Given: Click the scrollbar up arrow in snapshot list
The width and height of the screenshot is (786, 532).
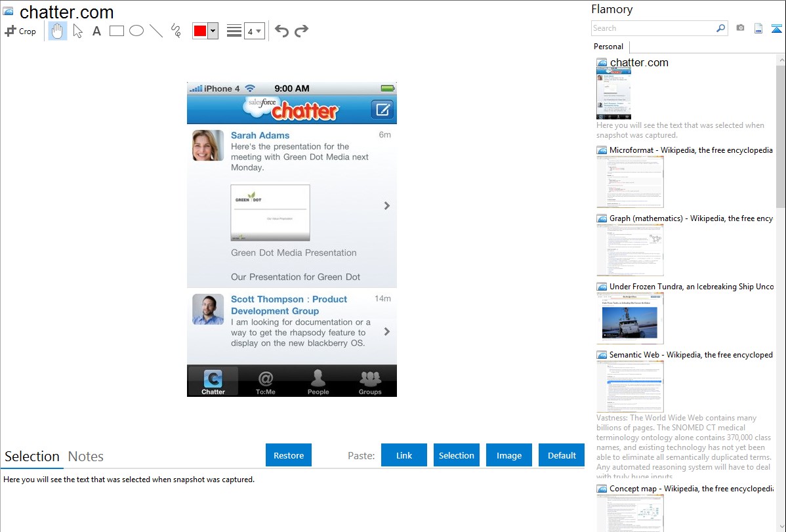Looking at the screenshot, I should pyautogui.click(x=781, y=59).
